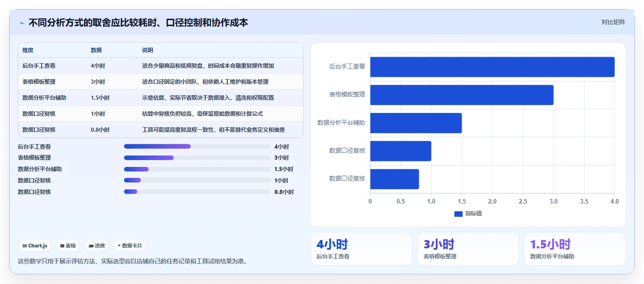Click the 4小时 value beside the progress bars

pyautogui.click(x=282, y=147)
